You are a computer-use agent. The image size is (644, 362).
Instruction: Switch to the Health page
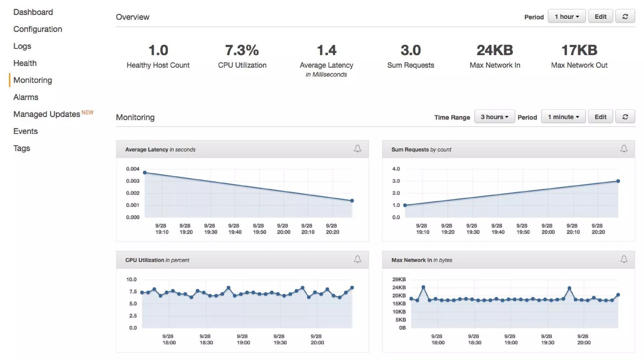pyautogui.click(x=25, y=63)
